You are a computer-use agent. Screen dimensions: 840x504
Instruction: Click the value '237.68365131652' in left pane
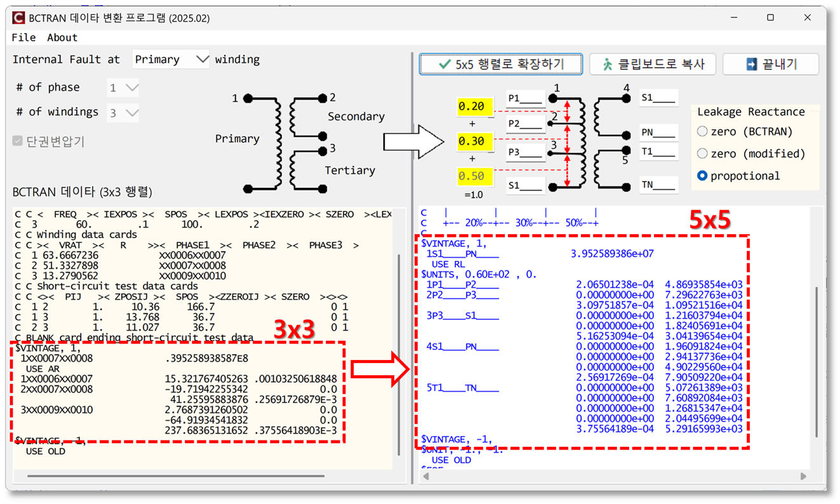click(x=206, y=430)
